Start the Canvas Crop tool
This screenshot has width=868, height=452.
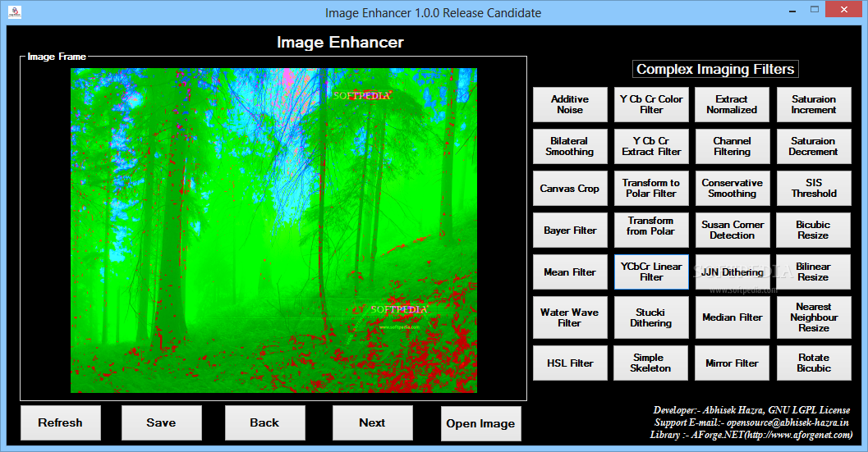[x=570, y=189]
